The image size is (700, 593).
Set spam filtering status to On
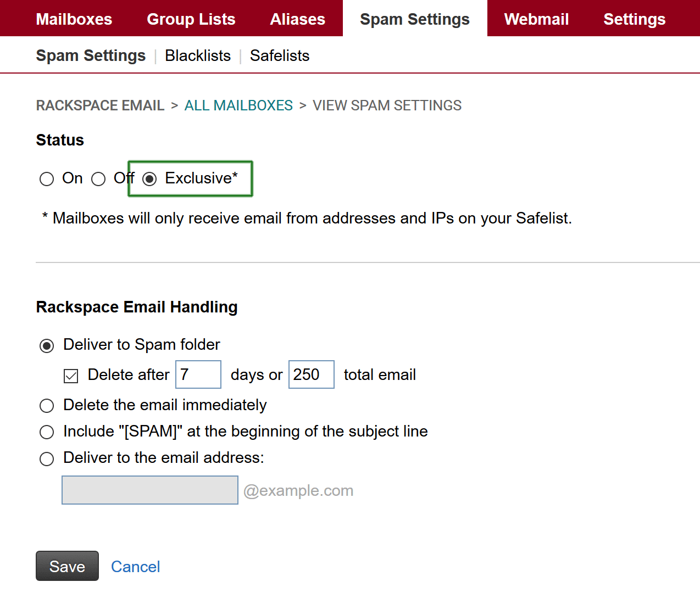point(47,179)
